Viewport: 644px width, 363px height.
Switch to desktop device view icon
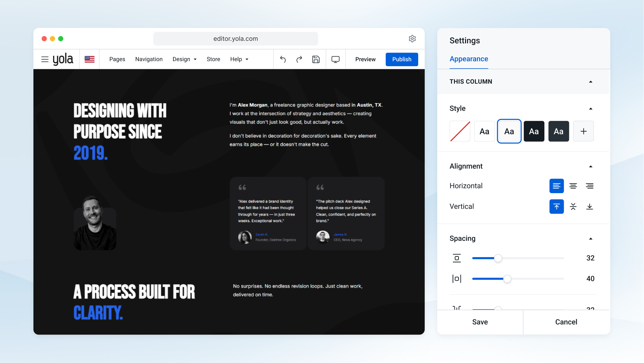click(x=336, y=59)
